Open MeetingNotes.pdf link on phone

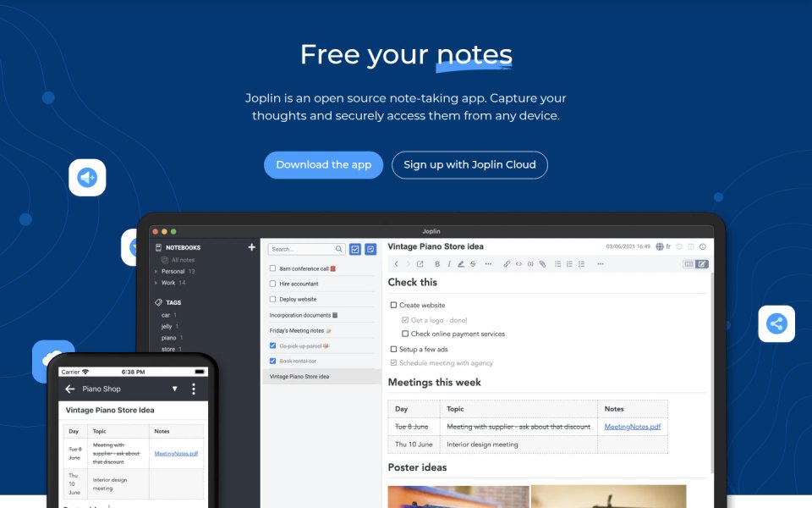[x=176, y=453]
